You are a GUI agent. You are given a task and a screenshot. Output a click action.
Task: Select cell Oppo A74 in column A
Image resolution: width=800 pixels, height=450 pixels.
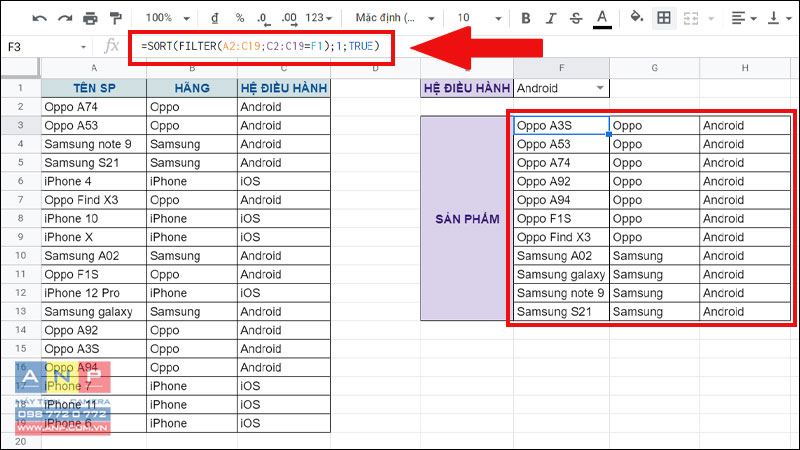click(94, 107)
